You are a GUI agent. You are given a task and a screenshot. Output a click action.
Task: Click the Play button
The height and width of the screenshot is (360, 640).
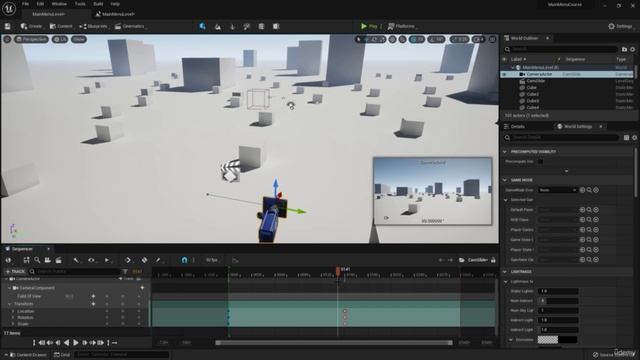pos(369,27)
